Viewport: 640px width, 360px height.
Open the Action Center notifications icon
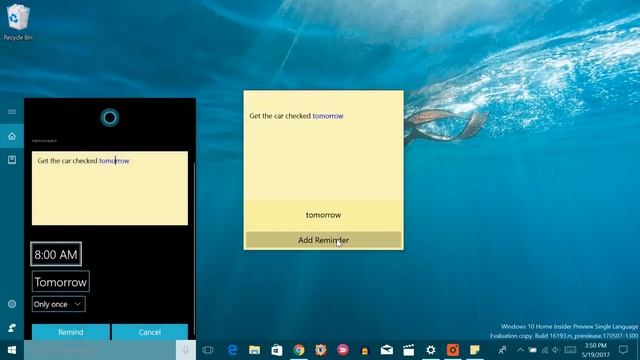623,350
